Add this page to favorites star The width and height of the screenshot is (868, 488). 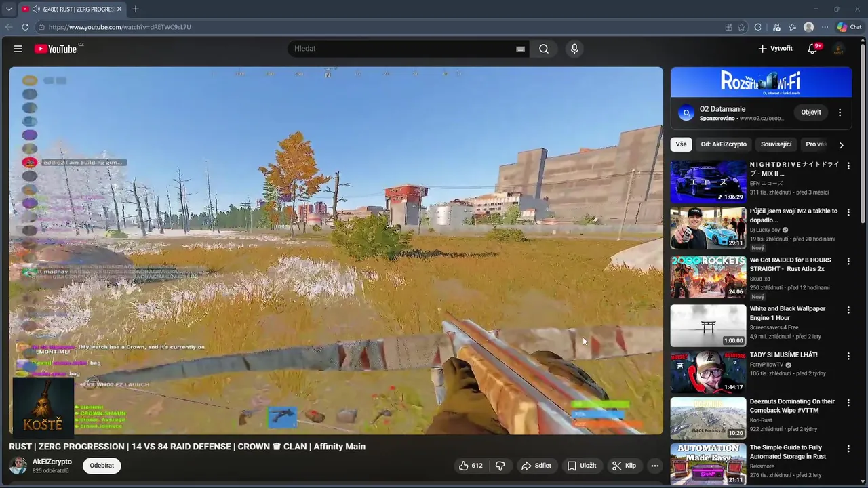point(742,27)
